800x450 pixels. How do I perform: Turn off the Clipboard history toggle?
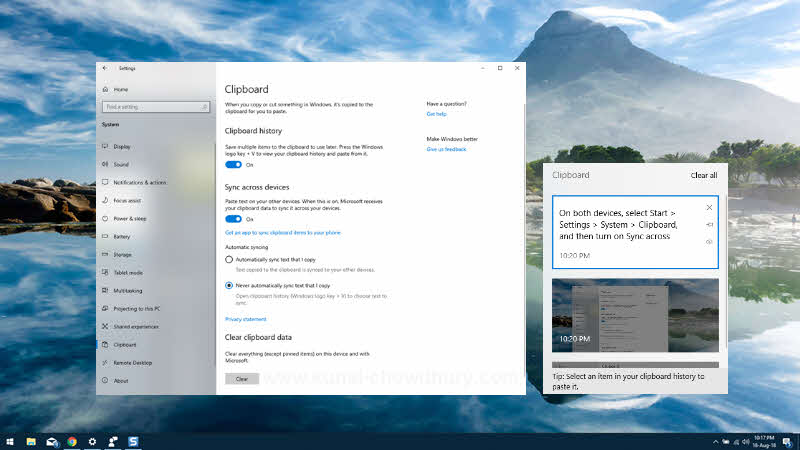pyautogui.click(x=233, y=165)
